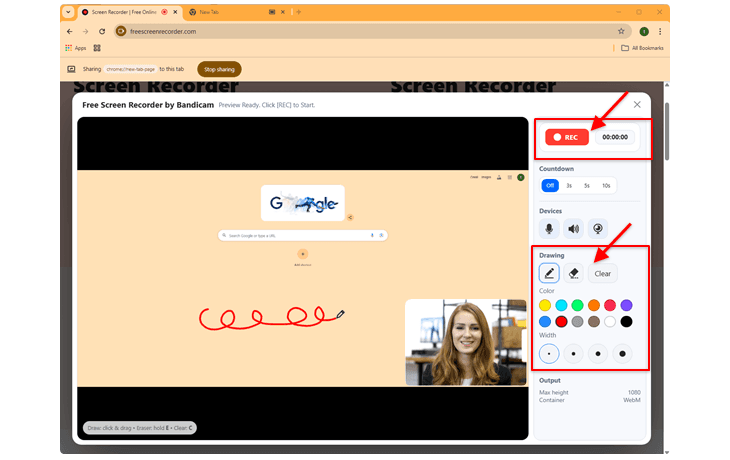Pick the cyan color swatch

(561, 305)
